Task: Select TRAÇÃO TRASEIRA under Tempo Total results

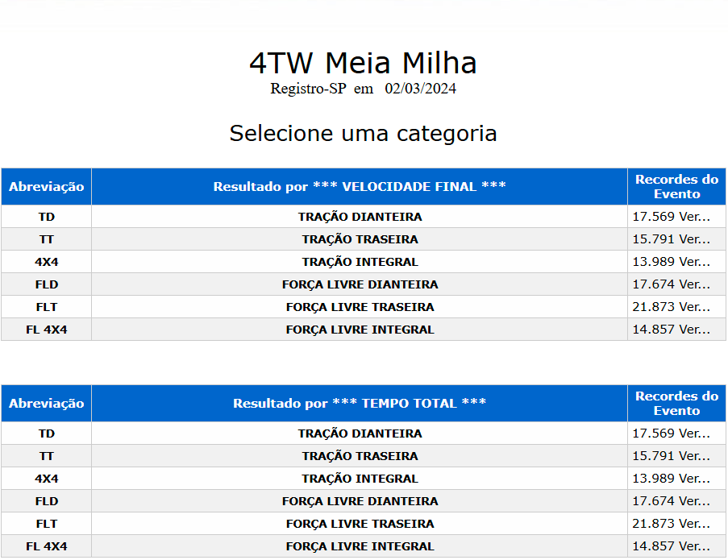Action: tap(360, 456)
